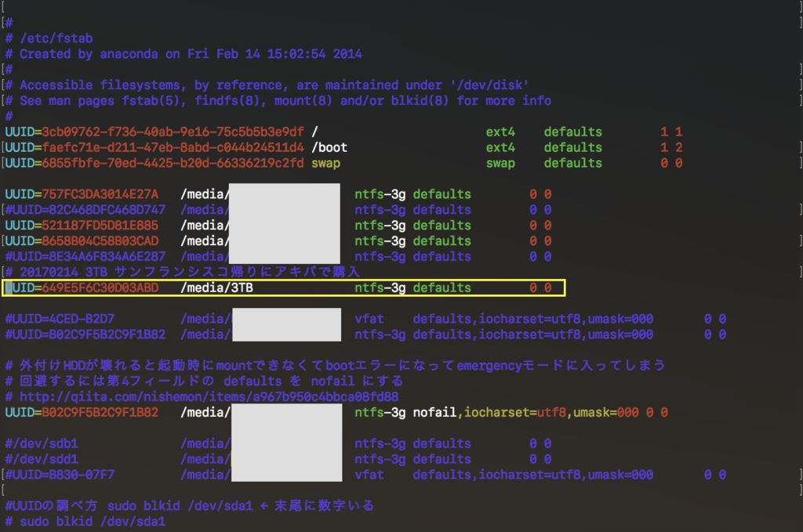The image size is (803, 532).
Task: Click 'vfat' in the #UUID=B830-07F7 row
Action: click(369, 475)
